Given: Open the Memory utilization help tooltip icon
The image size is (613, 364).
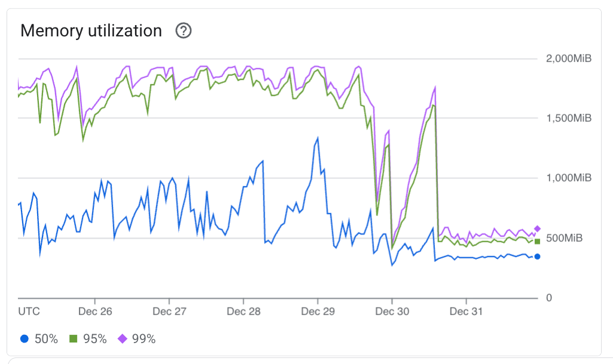Looking at the screenshot, I should coord(183,31).
